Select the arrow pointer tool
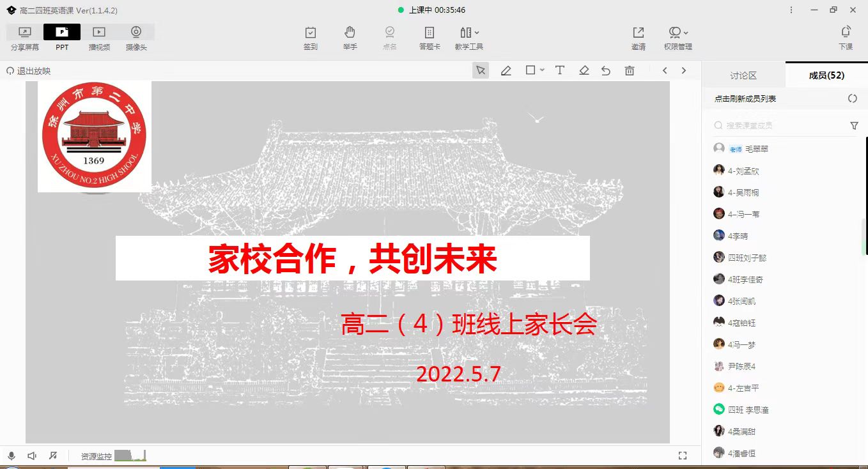Viewport: 868px width, 469px height. [x=481, y=70]
